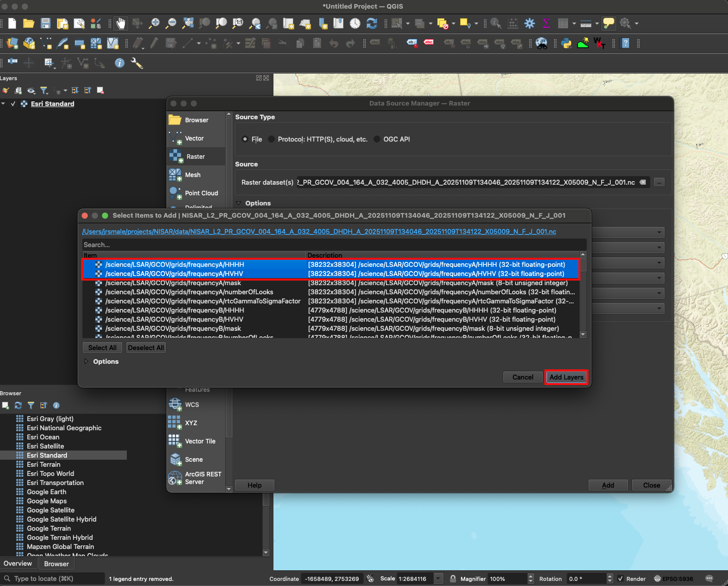Click the Add Layers button
The height and width of the screenshot is (586, 728).
[566, 377]
